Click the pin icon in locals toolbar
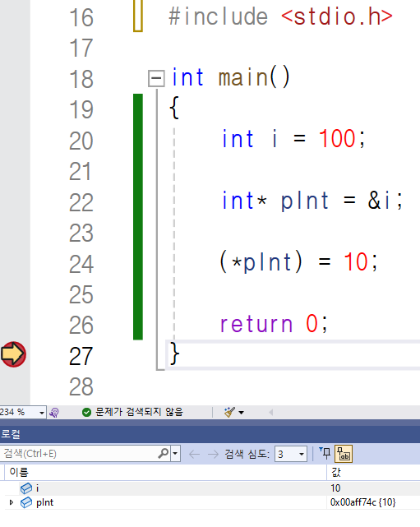This screenshot has width=420, height=527. [x=325, y=453]
